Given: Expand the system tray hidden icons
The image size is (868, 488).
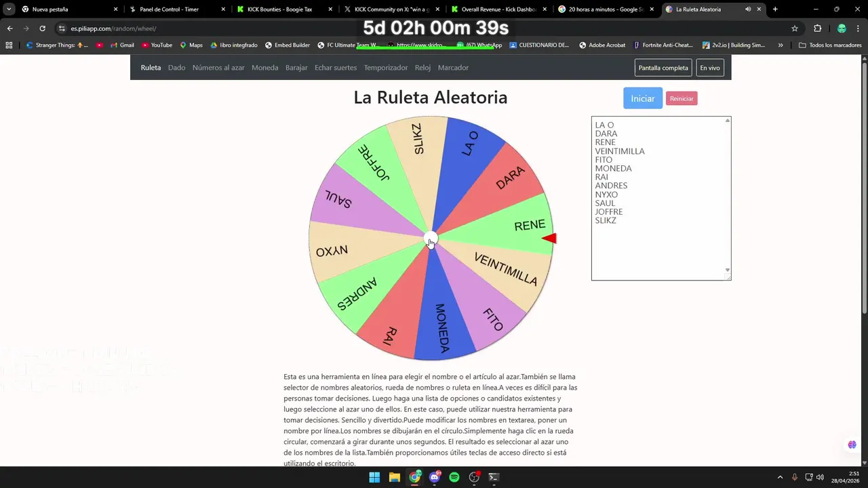Looking at the screenshot, I should [x=780, y=477].
